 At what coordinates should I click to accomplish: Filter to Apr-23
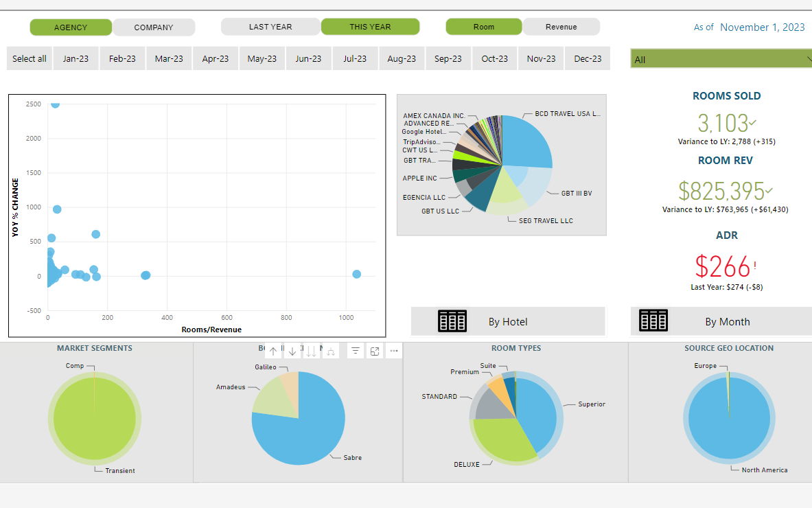[x=216, y=58]
